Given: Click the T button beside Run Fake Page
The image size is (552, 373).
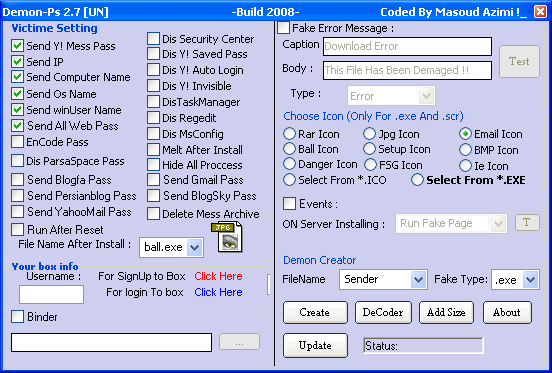Looking at the screenshot, I should tap(527, 222).
